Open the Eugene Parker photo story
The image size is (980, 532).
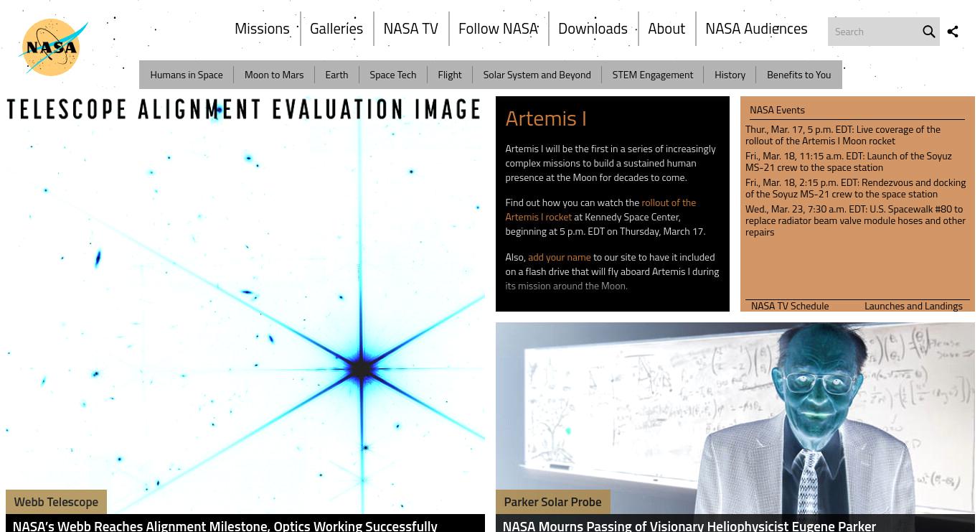point(735,416)
